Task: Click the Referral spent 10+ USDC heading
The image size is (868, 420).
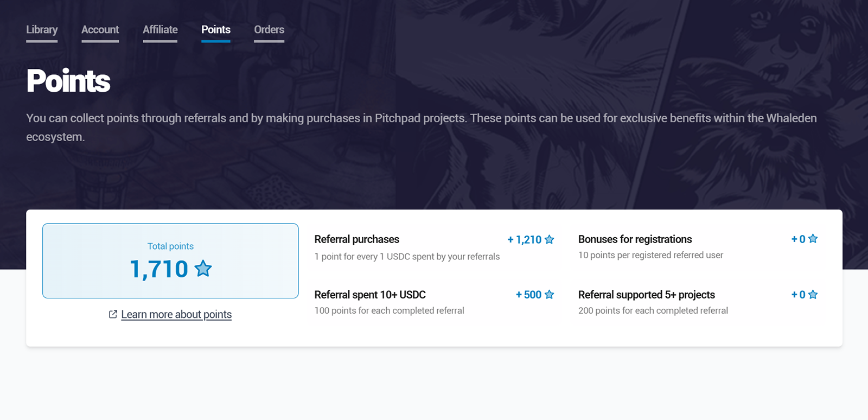Action: coord(370,295)
